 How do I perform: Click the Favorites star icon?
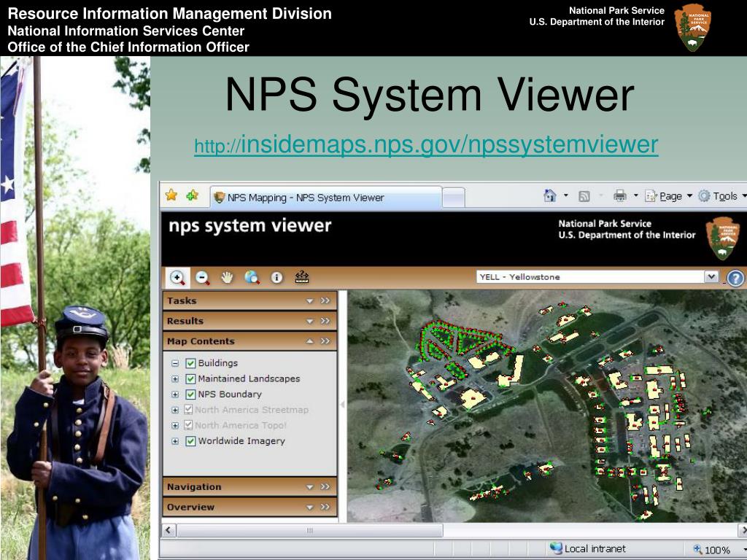click(171, 195)
